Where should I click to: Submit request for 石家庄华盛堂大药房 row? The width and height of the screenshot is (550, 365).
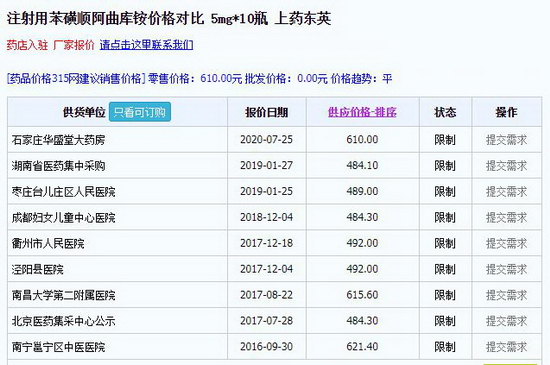pyautogui.click(x=506, y=140)
